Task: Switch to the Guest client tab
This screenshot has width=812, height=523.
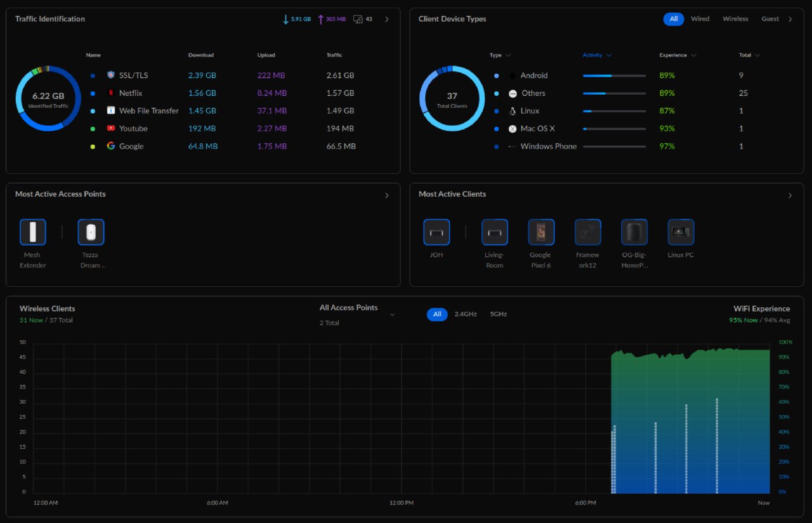Action: coord(769,19)
